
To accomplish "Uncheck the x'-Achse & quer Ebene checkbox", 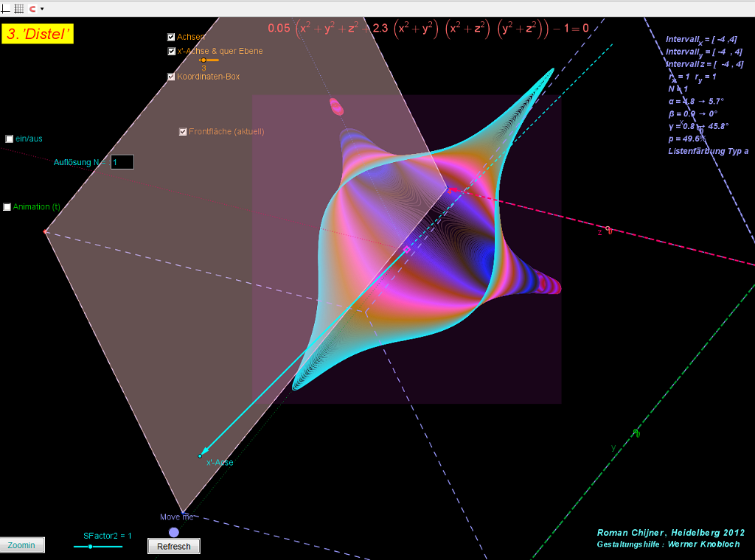I will pyautogui.click(x=172, y=52).
